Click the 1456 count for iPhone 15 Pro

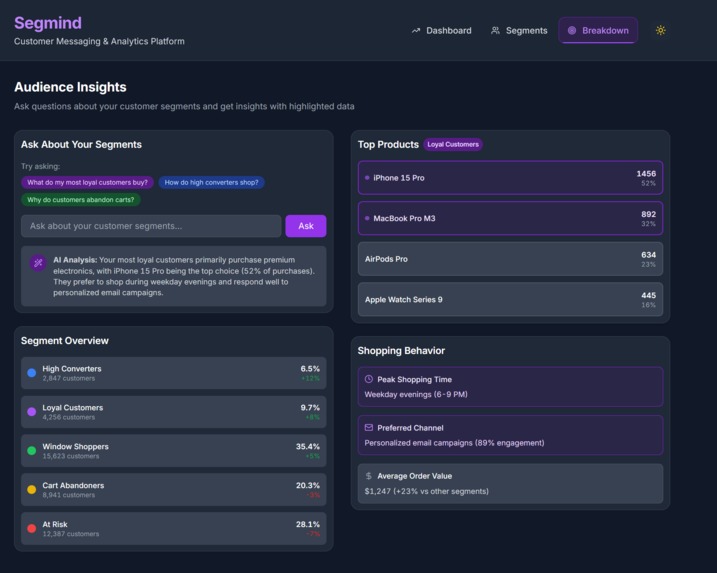tap(646, 174)
